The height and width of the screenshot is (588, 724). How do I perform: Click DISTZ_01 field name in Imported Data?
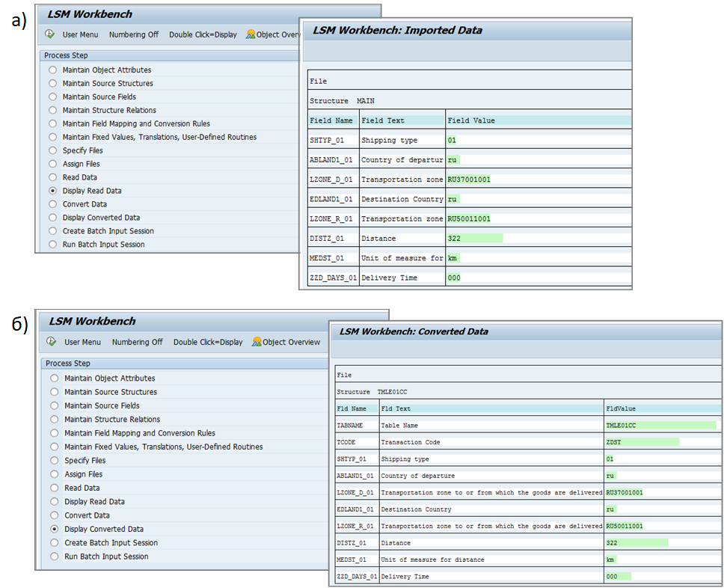[327, 239]
